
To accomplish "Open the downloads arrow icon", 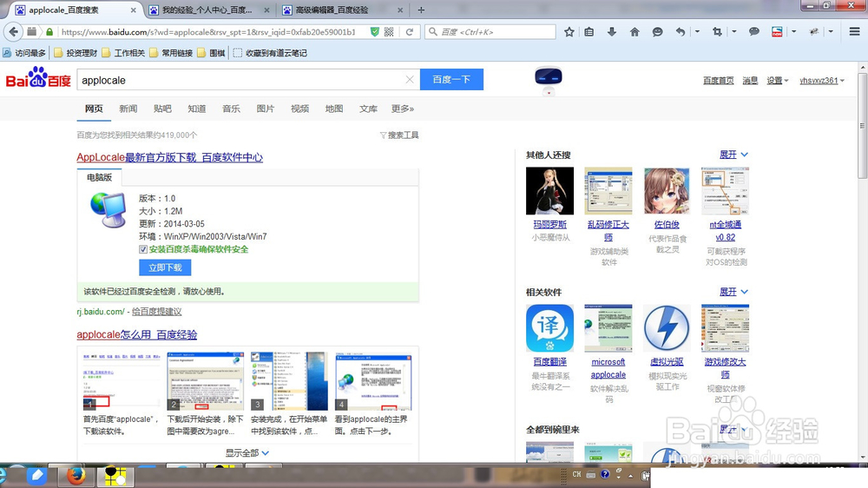I will (x=612, y=32).
